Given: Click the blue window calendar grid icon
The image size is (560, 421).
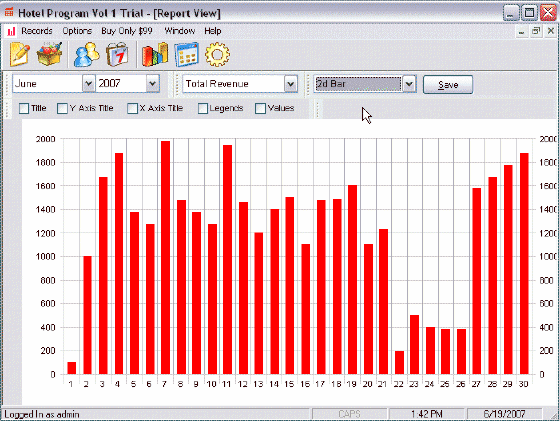Looking at the screenshot, I should tap(186, 55).
